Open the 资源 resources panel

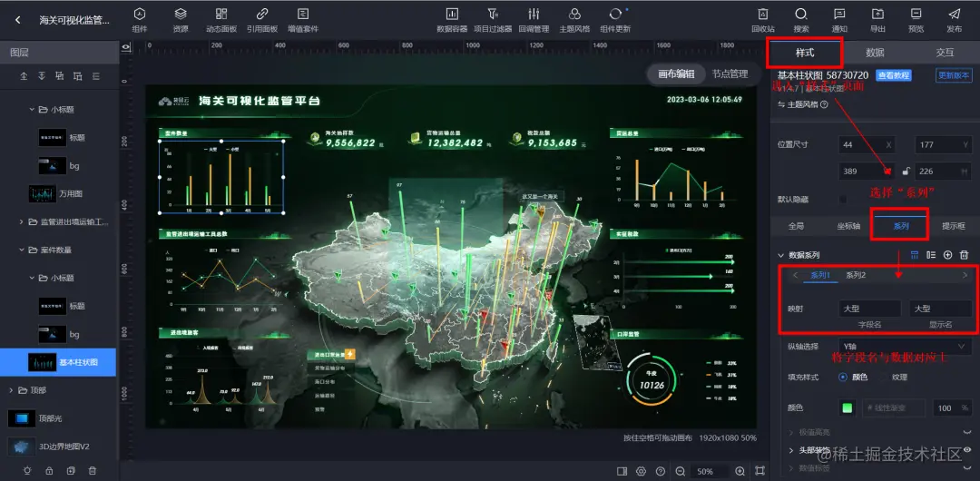click(181, 20)
